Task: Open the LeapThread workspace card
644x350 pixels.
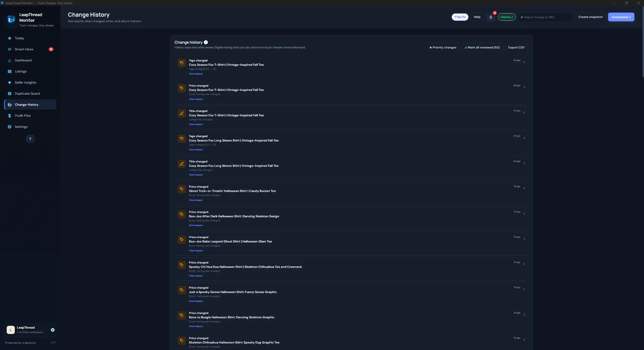Action: tap(30, 330)
